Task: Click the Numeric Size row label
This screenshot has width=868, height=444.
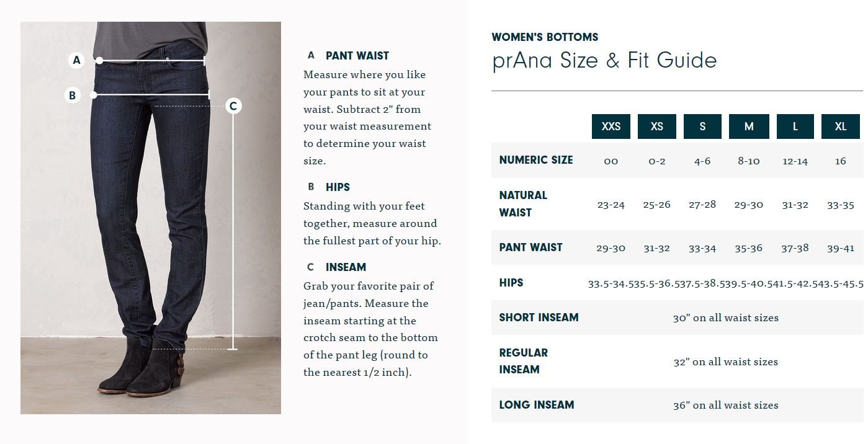Action: coord(536,160)
